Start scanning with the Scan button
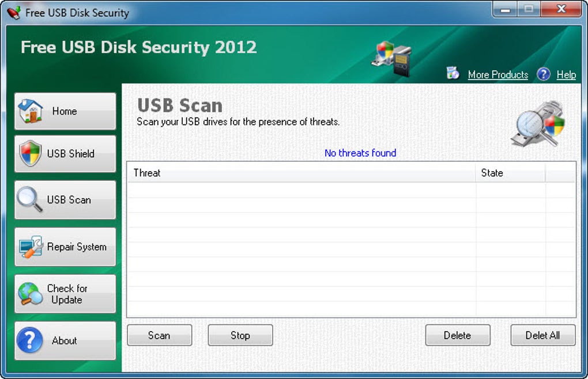This screenshot has width=588, height=379. tap(159, 335)
